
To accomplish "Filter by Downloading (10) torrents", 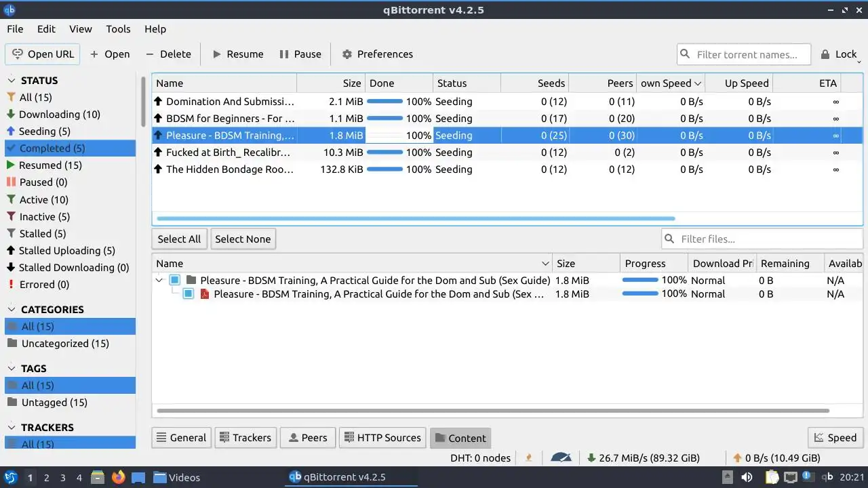I will click(70, 115).
